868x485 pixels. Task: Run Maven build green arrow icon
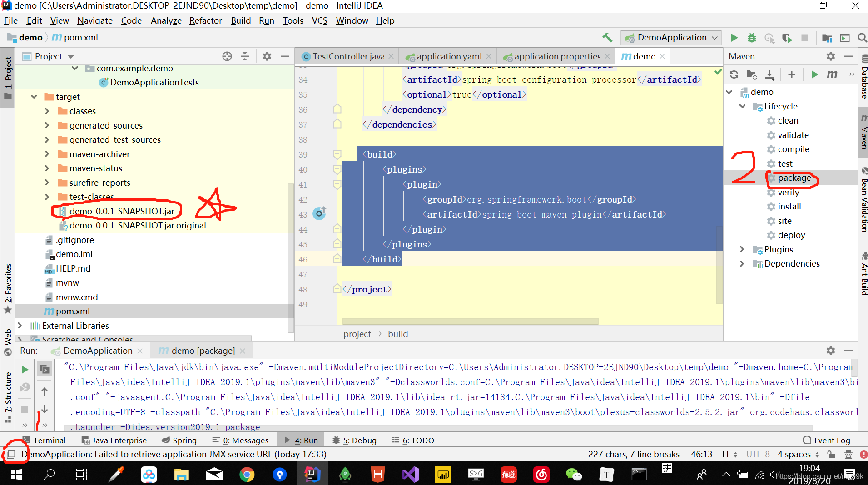(815, 74)
